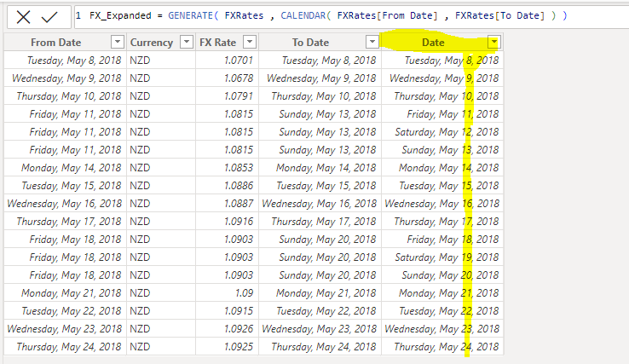Click Date cell Sunday, May 13, 2018
This screenshot has width=629, height=364.
pyautogui.click(x=442, y=150)
